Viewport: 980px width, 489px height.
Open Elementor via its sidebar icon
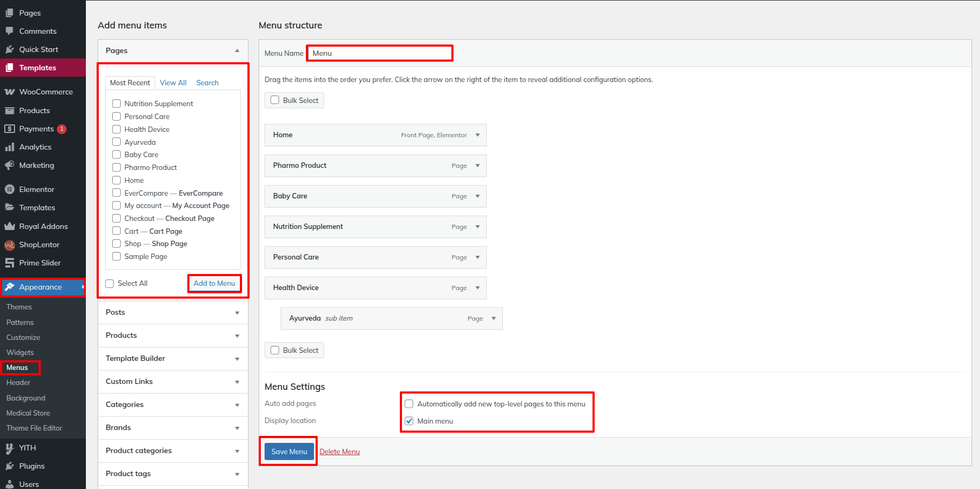click(x=10, y=189)
